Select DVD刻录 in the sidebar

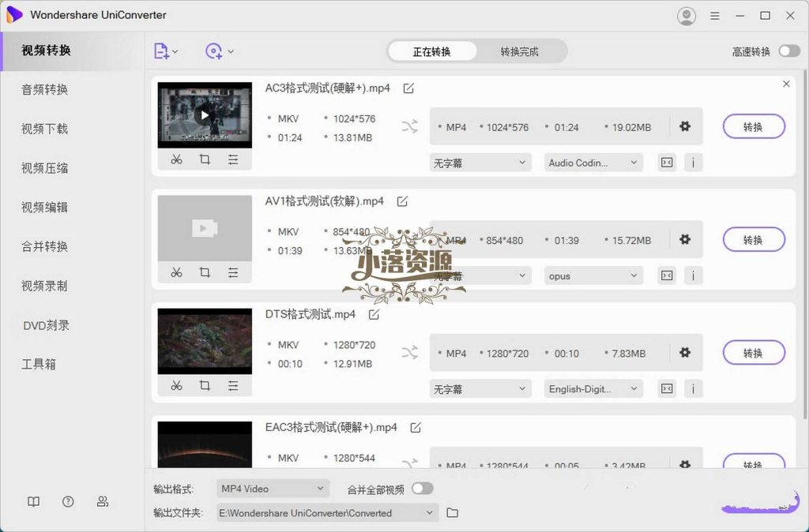46,325
